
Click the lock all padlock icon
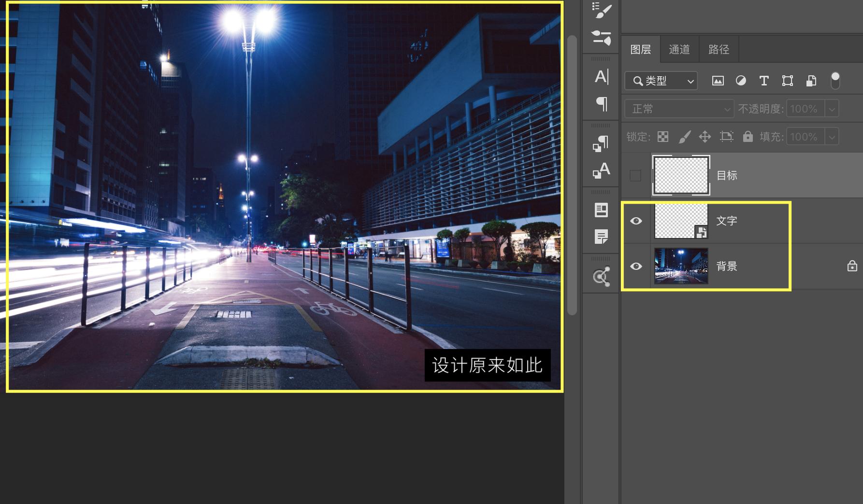(x=748, y=137)
